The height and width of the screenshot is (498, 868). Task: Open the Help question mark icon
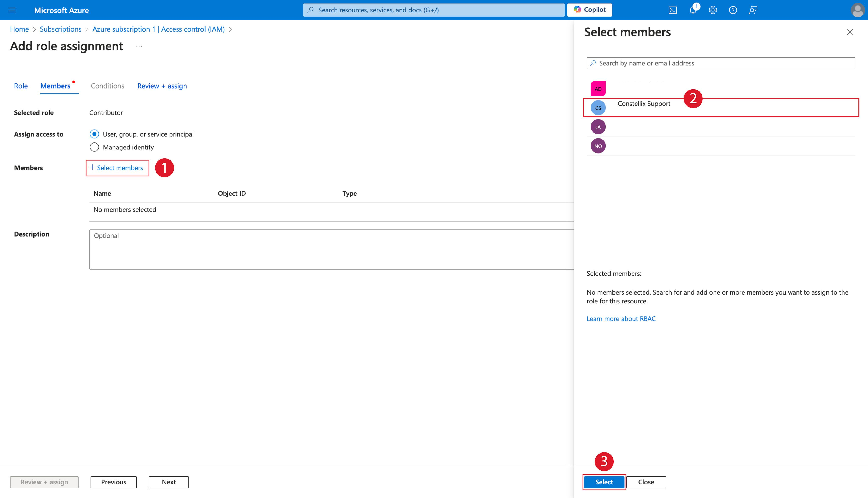pyautogui.click(x=733, y=10)
